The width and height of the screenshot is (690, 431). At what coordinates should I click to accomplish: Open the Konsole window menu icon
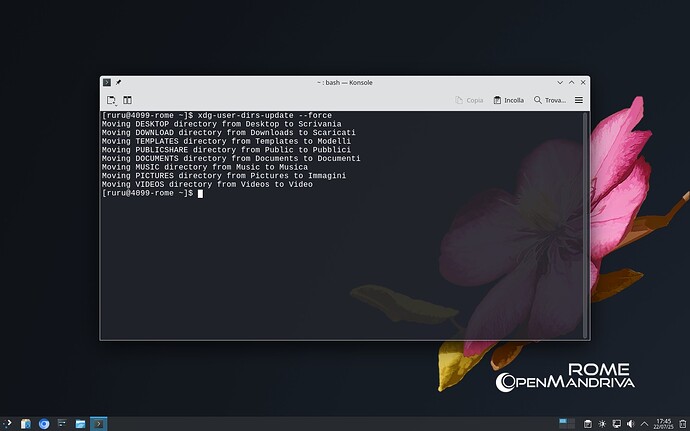(107, 82)
